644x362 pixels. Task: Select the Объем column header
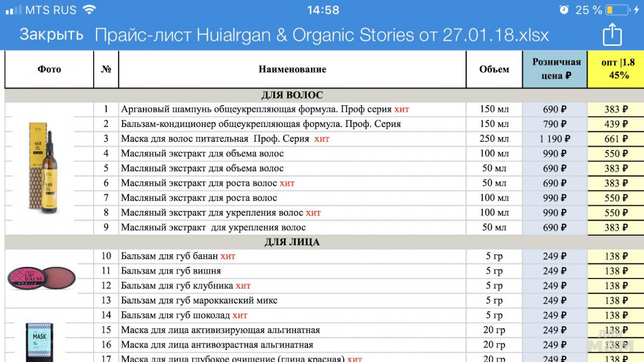coord(494,69)
